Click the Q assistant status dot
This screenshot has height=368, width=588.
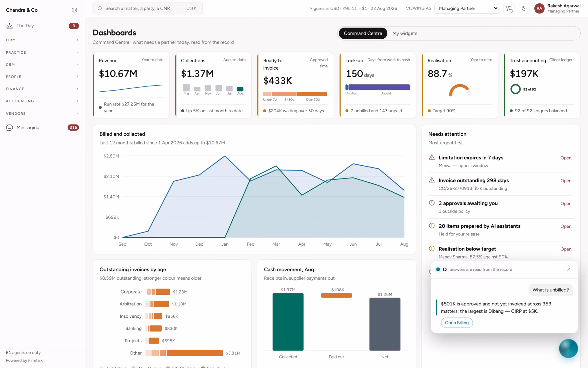pyautogui.click(x=438, y=270)
